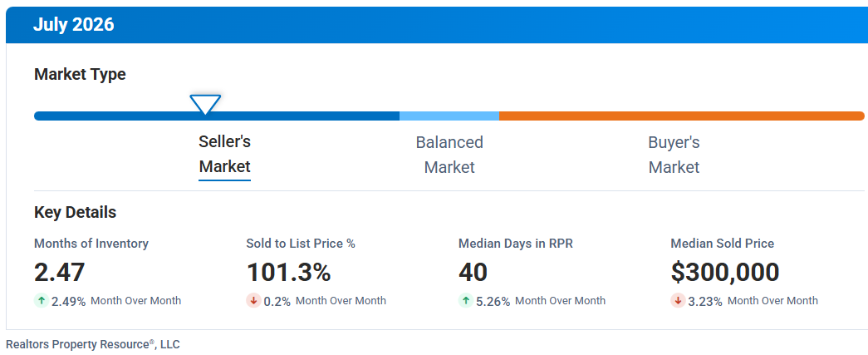Click the orange buyer's segment of the bar
This screenshot has width=868, height=355.
click(681, 116)
